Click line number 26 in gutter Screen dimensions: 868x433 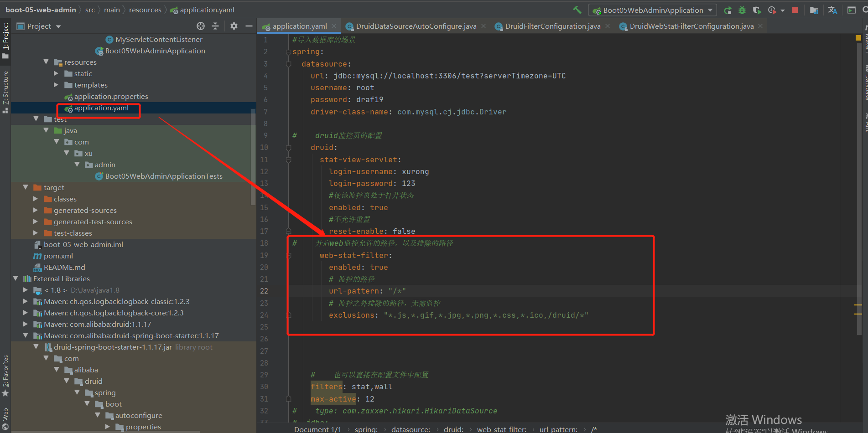pos(264,339)
